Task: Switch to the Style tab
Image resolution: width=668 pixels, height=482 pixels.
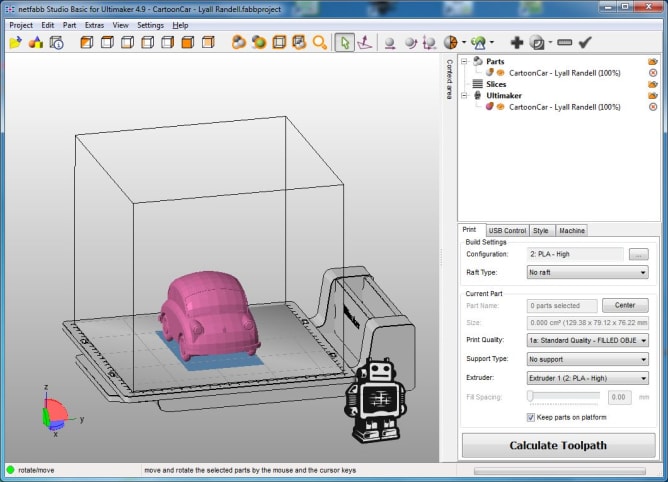Action: [541, 231]
